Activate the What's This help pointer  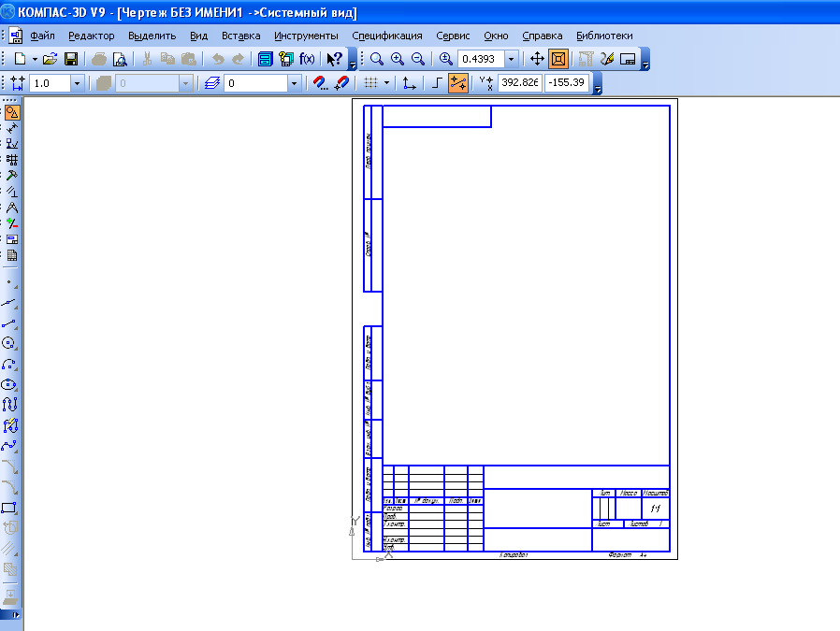(x=335, y=59)
